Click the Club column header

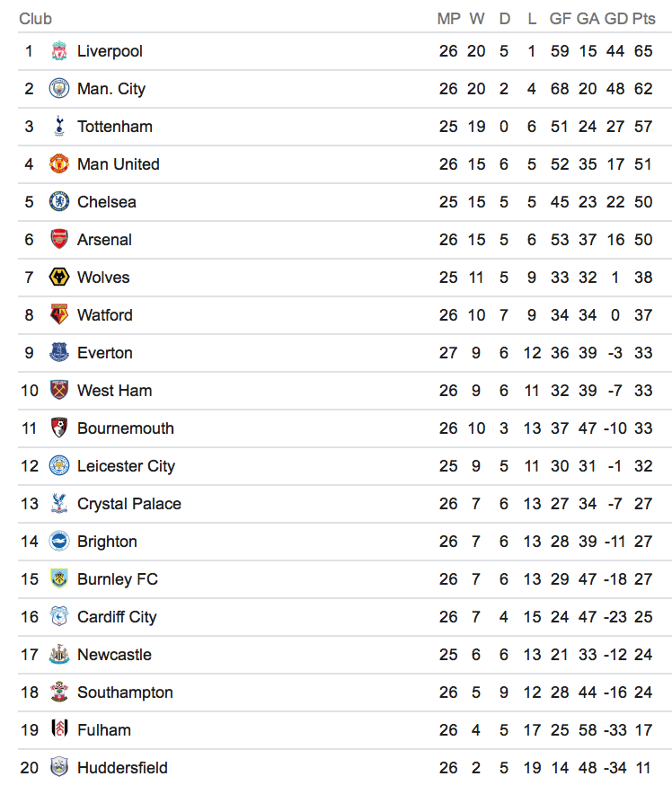click(x=36, y=19)
